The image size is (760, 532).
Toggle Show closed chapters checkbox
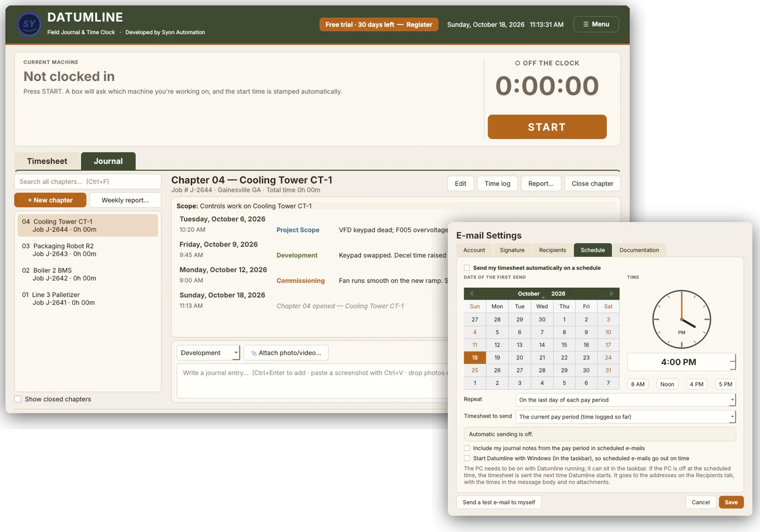[18, 399]
